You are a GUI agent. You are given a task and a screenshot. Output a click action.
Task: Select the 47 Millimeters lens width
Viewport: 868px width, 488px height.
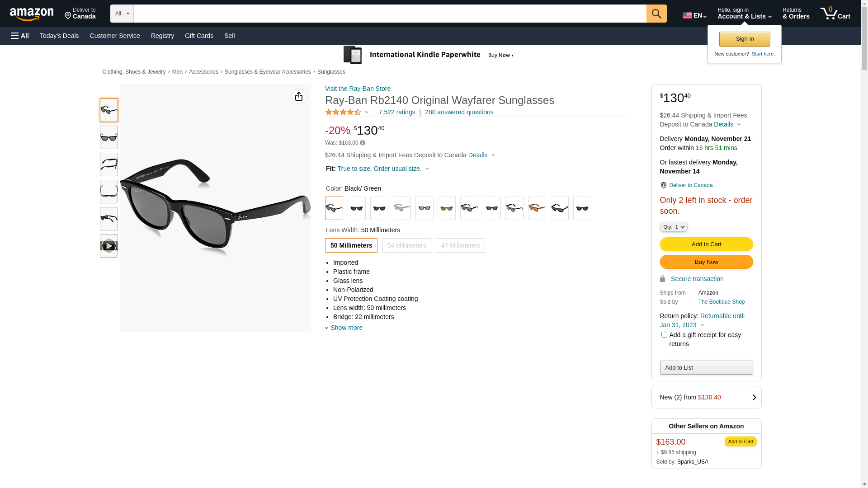pos(460,245)
